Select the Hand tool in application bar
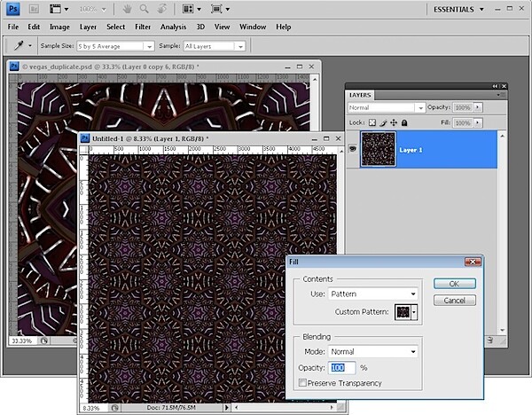 [x=127, y=9]
